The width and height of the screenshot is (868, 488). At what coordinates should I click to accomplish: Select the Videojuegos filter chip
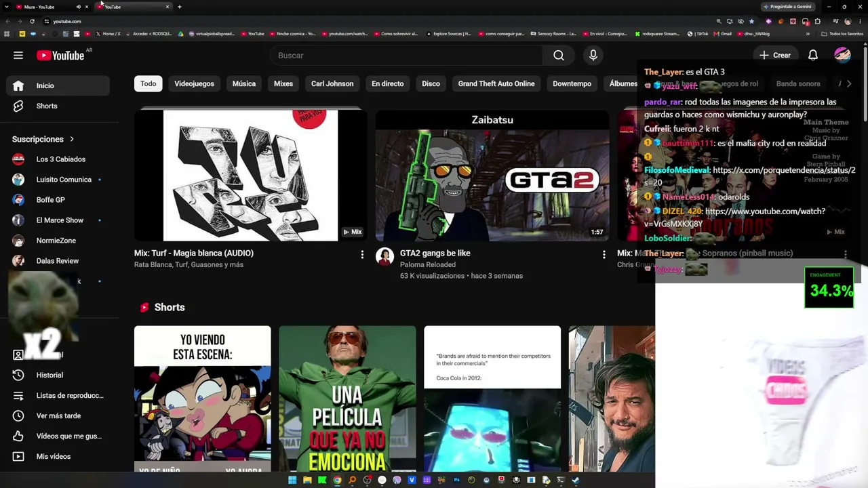click(x=194, y=83)
